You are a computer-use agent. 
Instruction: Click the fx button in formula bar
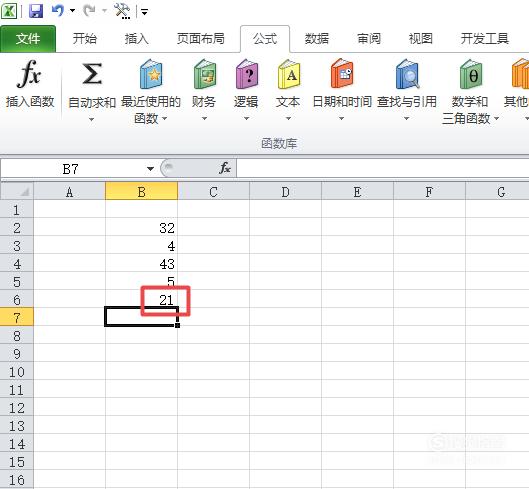pos(225,168)
